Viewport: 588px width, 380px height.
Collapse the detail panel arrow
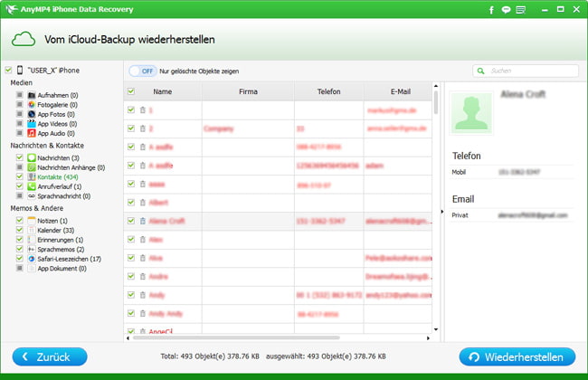click(x=442, y=212)
